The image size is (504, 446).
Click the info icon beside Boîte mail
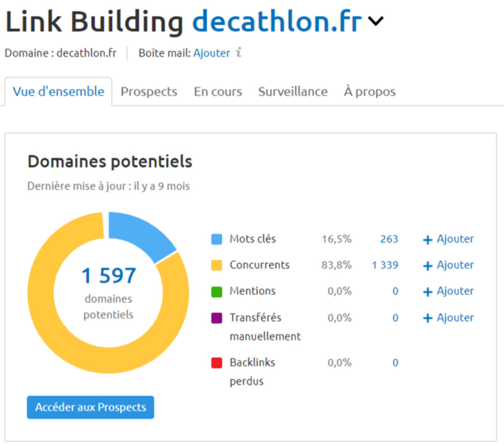click(238, 52)
